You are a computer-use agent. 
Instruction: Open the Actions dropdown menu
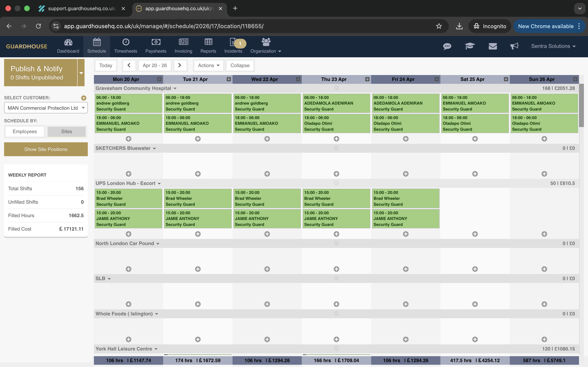click(x=208, y=65)
